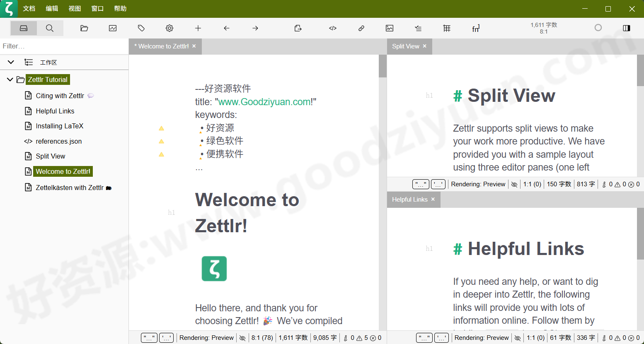Toggle markdown visibility with the eye icon

tap(242, 338)
